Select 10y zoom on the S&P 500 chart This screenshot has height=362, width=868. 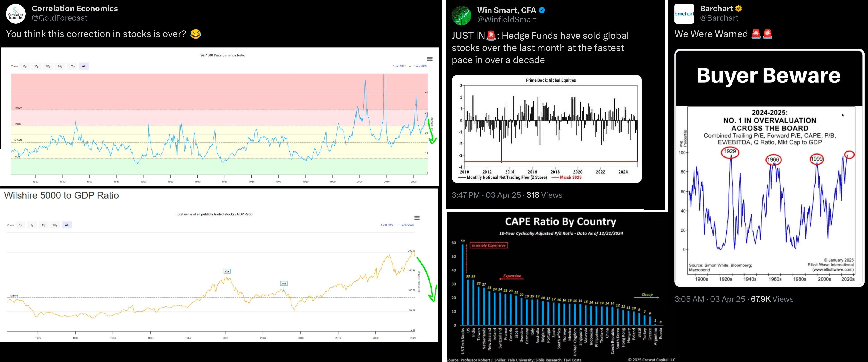click(25, 66)
